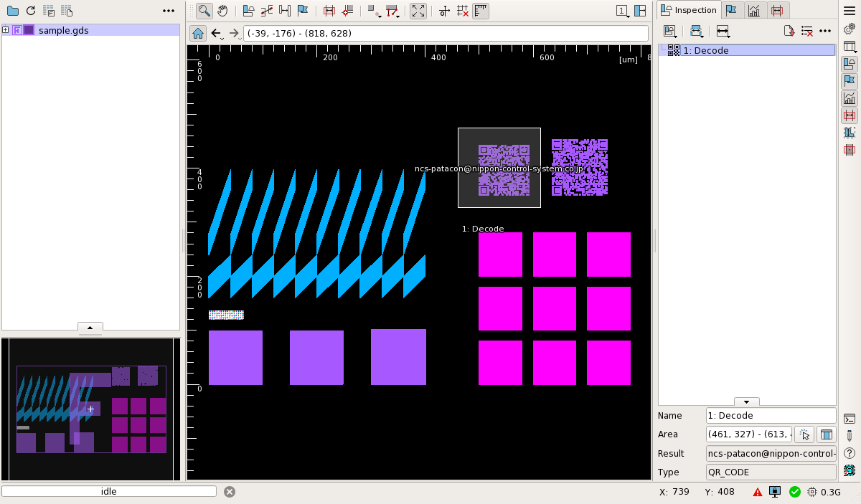This screenshot has height=504, width=861.
Task: Click the sidebar green chip icon
Action: coord(850,470)
